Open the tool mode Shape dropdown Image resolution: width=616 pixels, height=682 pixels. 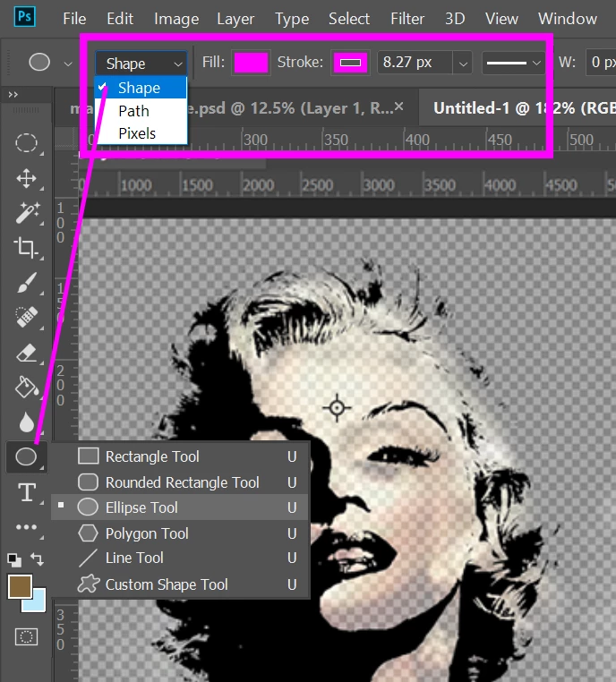click(x=141, y=64)
